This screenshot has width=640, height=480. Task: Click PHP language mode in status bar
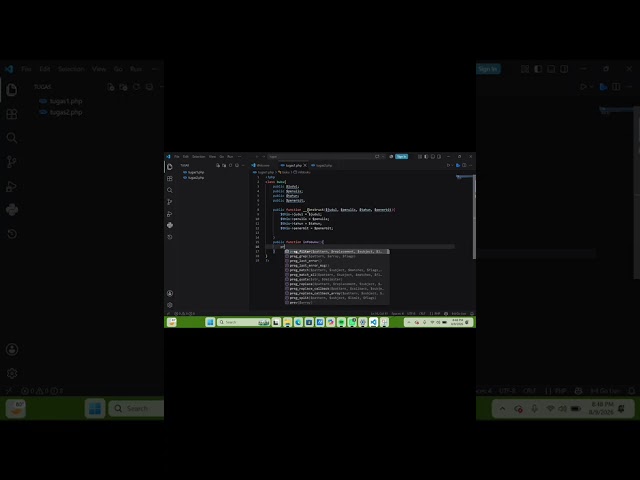coord(435,313)
